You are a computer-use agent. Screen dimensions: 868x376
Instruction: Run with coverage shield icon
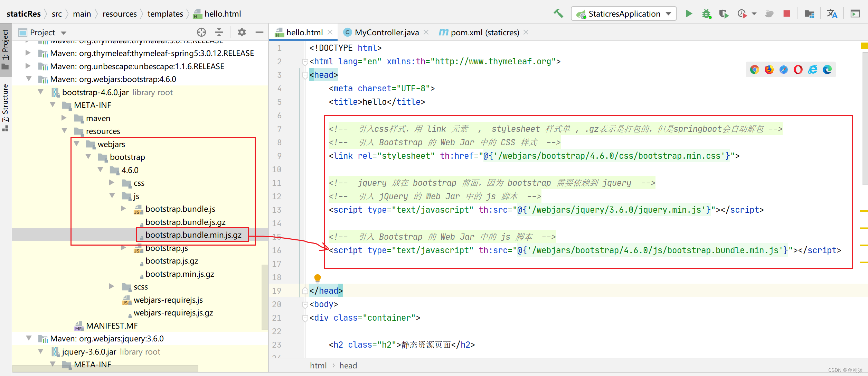coord(724,13)
